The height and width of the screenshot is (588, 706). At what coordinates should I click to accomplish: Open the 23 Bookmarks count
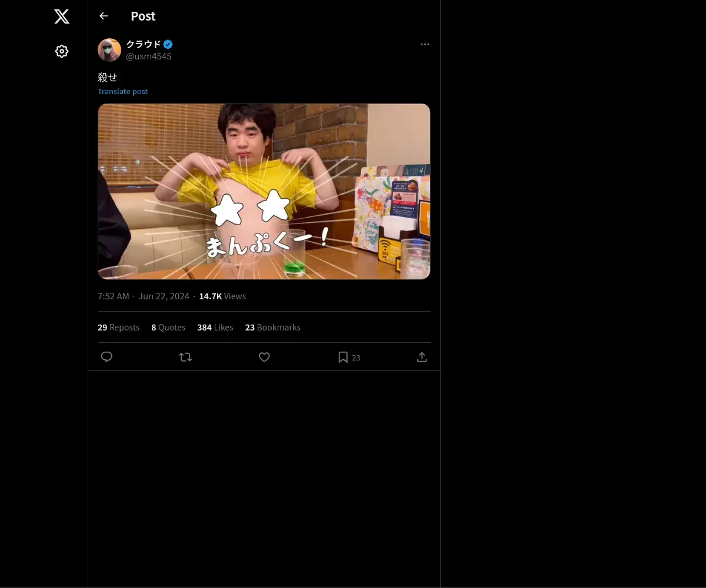click(x=272, y=327)
